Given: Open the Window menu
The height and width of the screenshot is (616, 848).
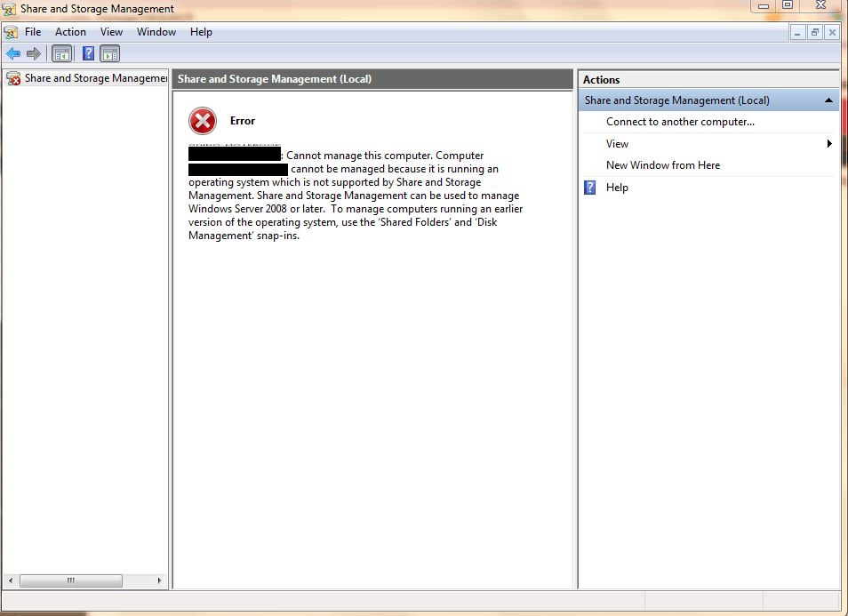Looking at the screenshot, I should (x=156, y=32).
